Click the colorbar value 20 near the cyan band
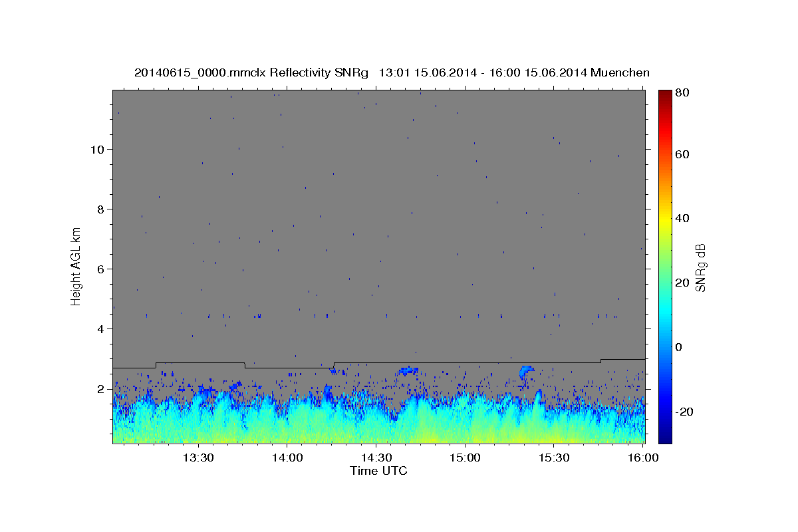 point(682,283)
